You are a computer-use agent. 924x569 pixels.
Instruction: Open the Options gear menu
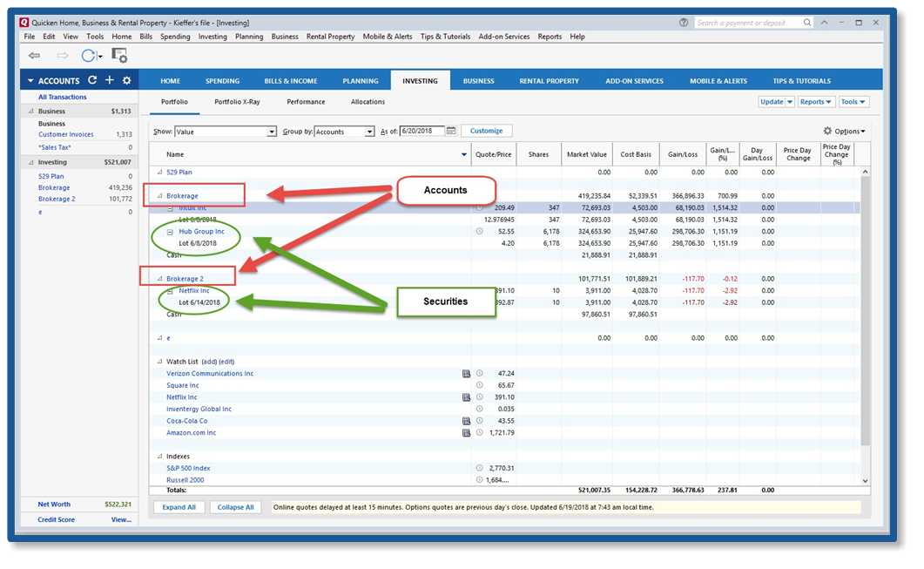coord(844,132)
